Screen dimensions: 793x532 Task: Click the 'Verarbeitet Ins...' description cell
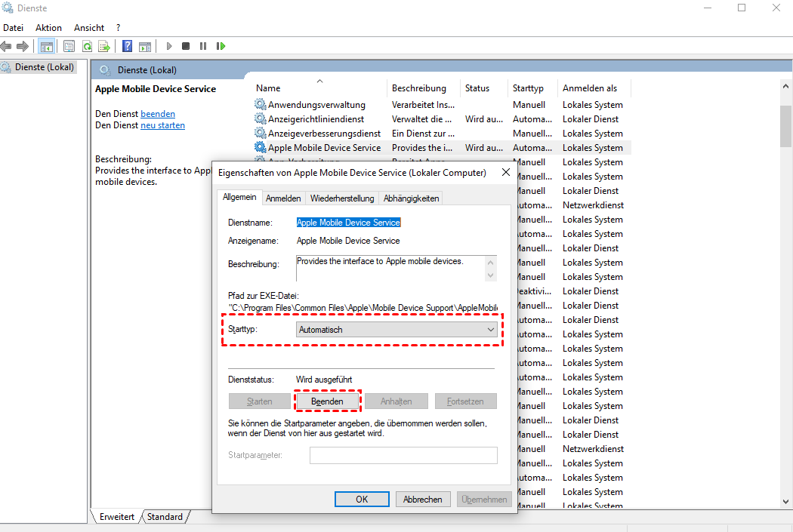point(423,105)
